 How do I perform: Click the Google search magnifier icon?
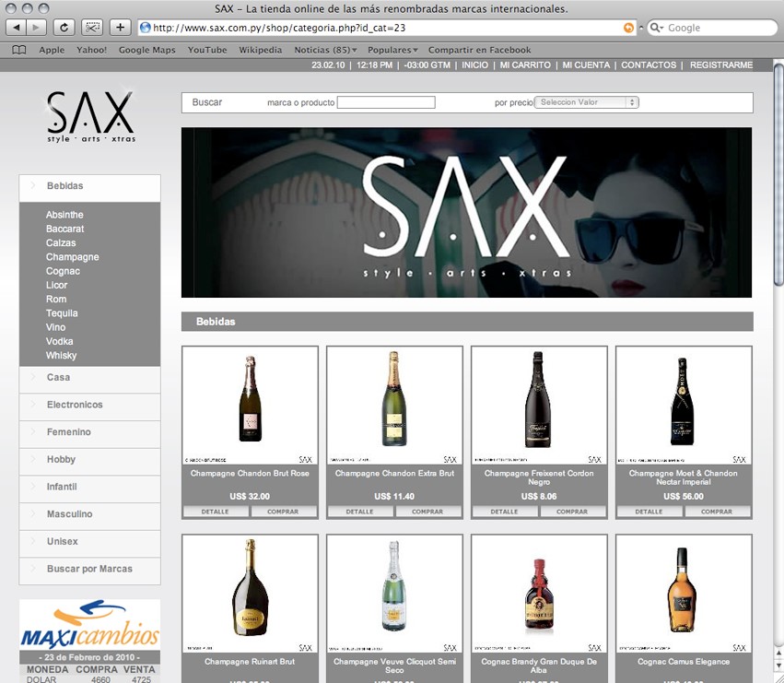coord(656,28)
